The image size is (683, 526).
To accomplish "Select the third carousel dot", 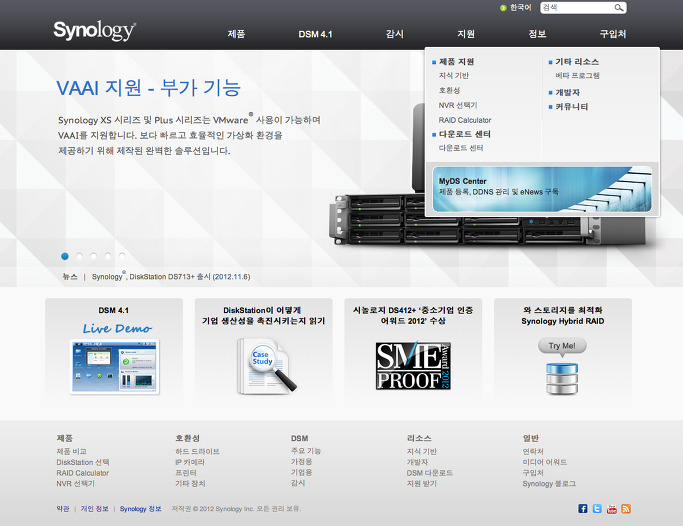I will click(x=94, y=256).
